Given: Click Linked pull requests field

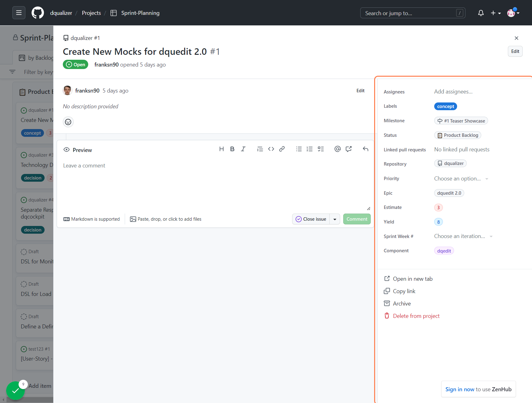Looking at the screenshot, I should click(x=461, y=149).
